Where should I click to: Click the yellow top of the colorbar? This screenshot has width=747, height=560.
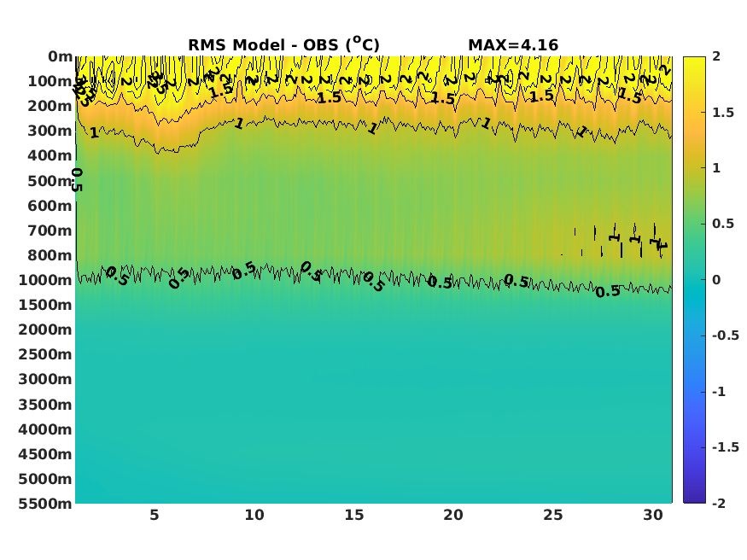[x=694, y=62]
